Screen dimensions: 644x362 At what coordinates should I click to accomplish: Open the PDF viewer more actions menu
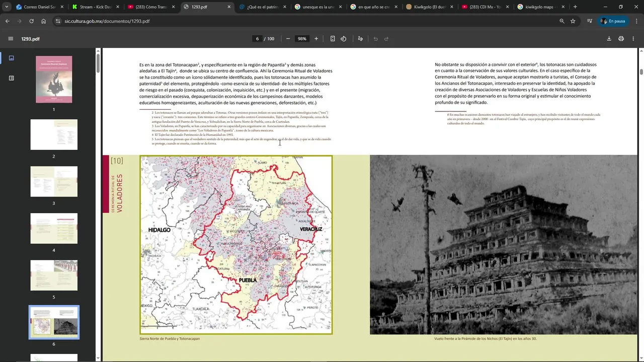(x=633, y=39)
